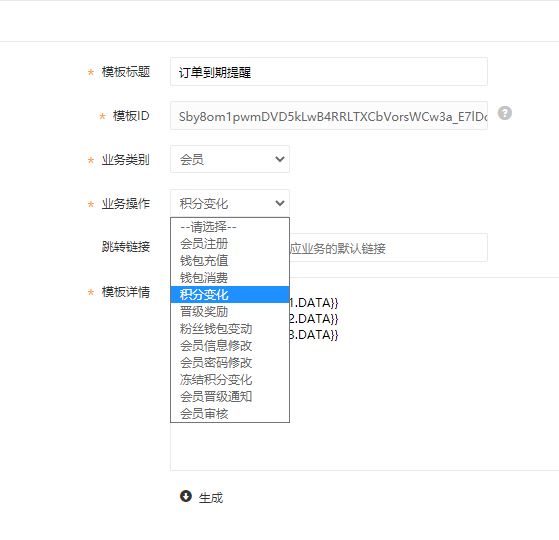This screenshot has width=559, height=540.
Task: Click the 业务类别 dropdown chevron arrow
Action: pos(280,159)
